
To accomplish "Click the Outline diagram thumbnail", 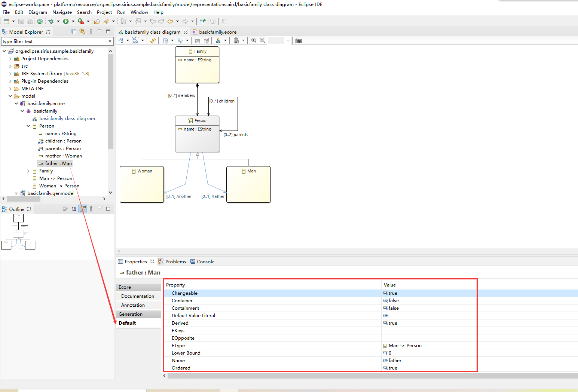I will click(x=19, y=232).
